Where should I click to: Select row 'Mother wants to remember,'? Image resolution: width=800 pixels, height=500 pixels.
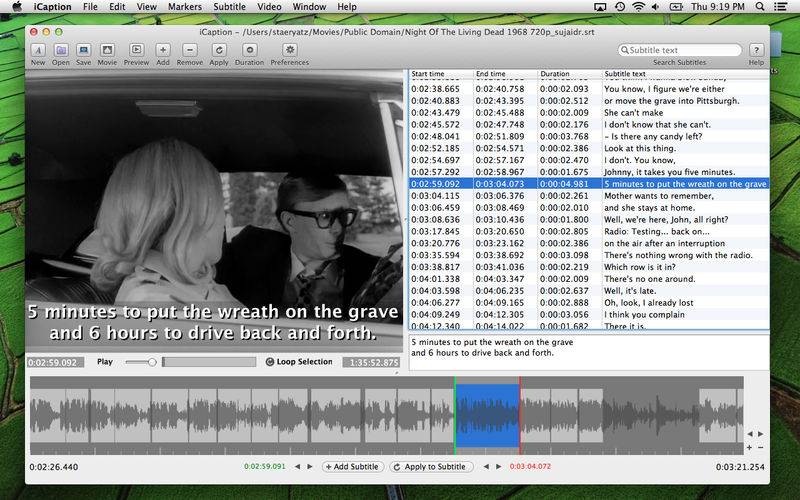click(x=589, y=196)
